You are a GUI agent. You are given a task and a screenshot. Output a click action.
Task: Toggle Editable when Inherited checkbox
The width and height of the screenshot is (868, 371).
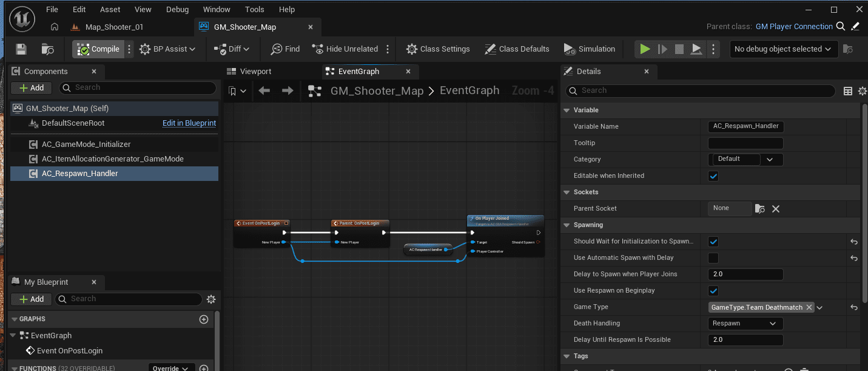coord(713,176)
